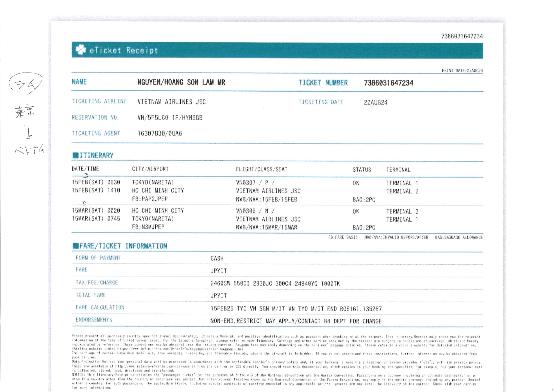Click the square bullet beside ITINERARY
Image resolution: width=554 pixels, height=392 pixels.
pos(75,155)
